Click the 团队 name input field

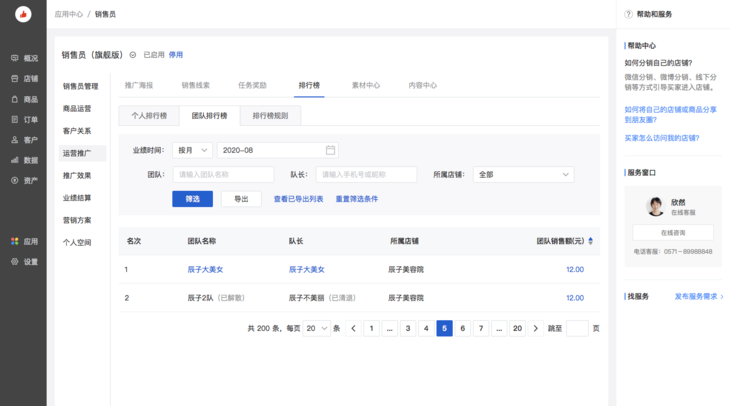tap(223, 174)
